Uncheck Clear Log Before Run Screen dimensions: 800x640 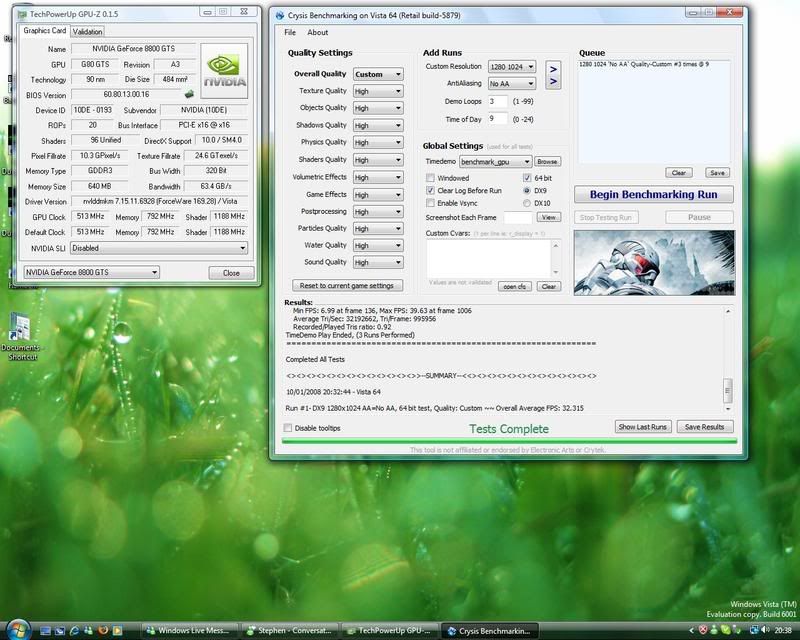click(430, 190)
